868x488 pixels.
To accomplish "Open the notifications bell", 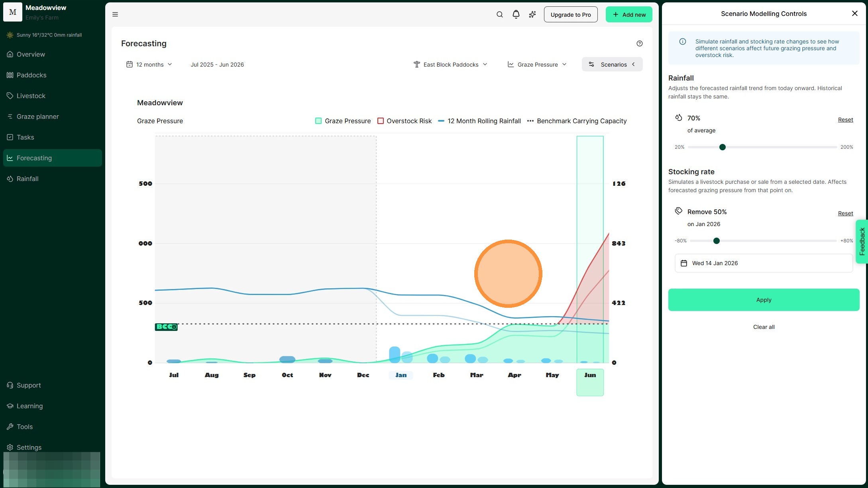I will [516, 14].
